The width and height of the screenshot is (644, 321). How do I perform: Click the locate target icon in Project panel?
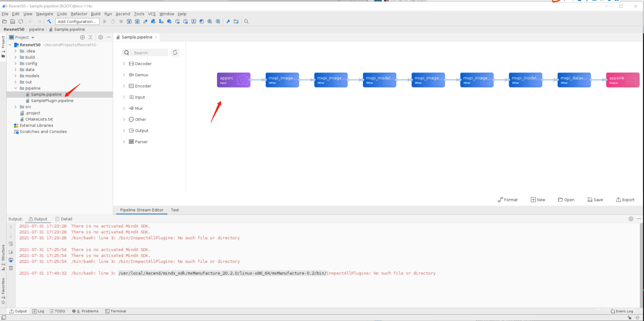coord(82,37)
